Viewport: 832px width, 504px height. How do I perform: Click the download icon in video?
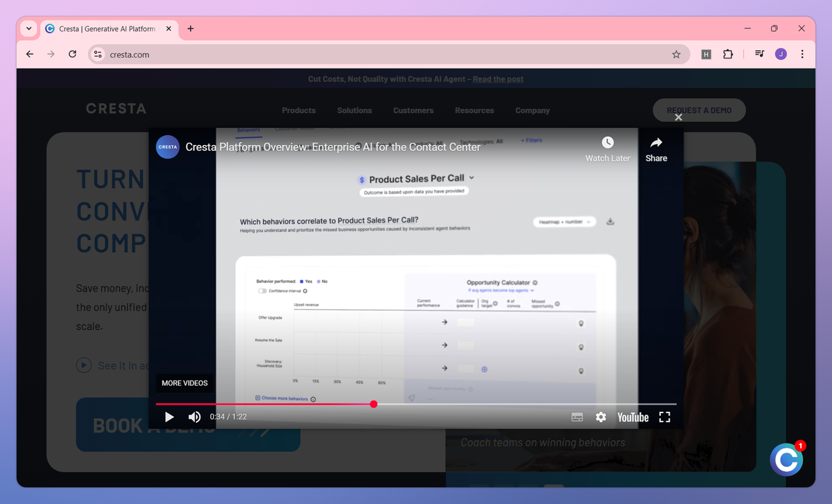tap(610, 222)
